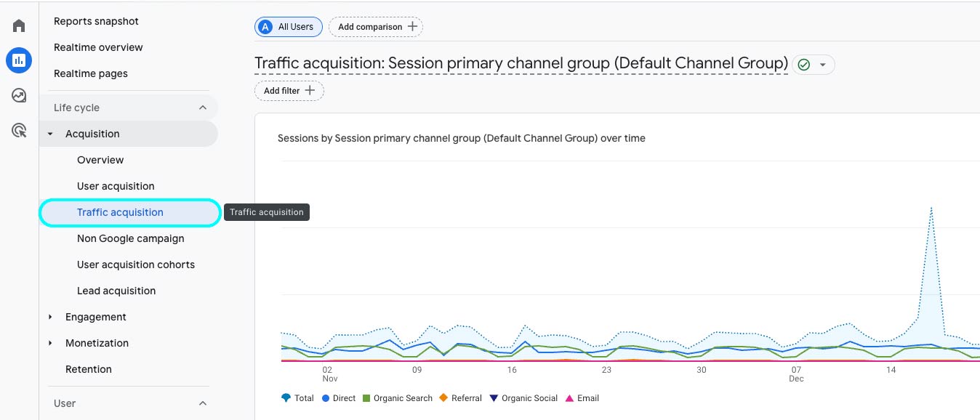Click the plus icon in Add filter

click(x=310, y=91)
